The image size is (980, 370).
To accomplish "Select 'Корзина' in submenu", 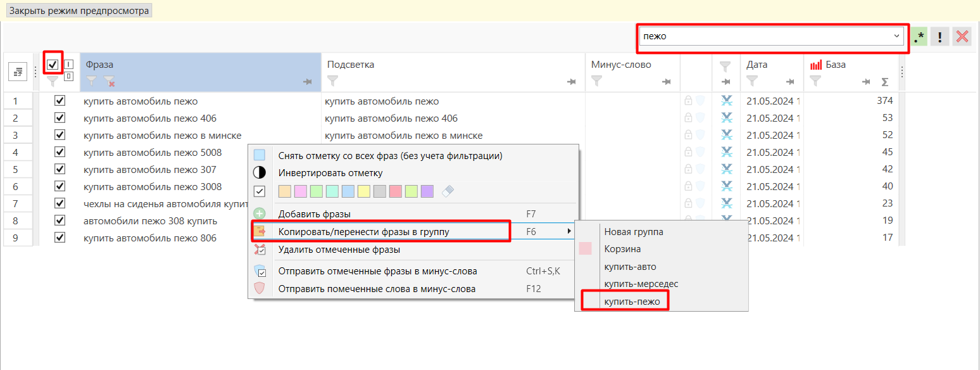I will 661,249.
